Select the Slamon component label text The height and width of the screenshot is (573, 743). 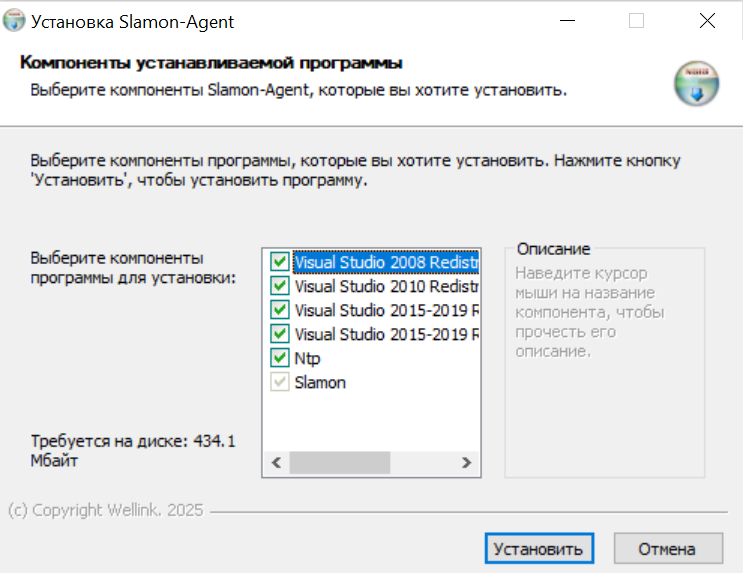tap(320, 382)
